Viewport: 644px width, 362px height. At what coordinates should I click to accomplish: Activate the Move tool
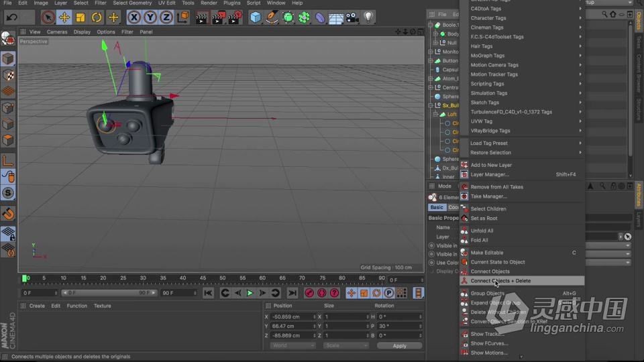tap(64, 17)
